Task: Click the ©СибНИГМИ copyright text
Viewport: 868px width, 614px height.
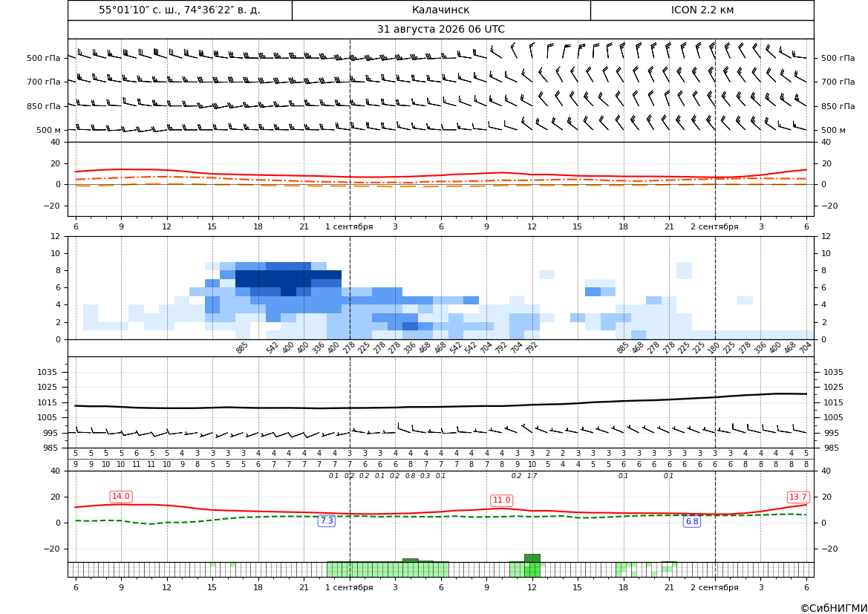Action: [x=834, y=608]
